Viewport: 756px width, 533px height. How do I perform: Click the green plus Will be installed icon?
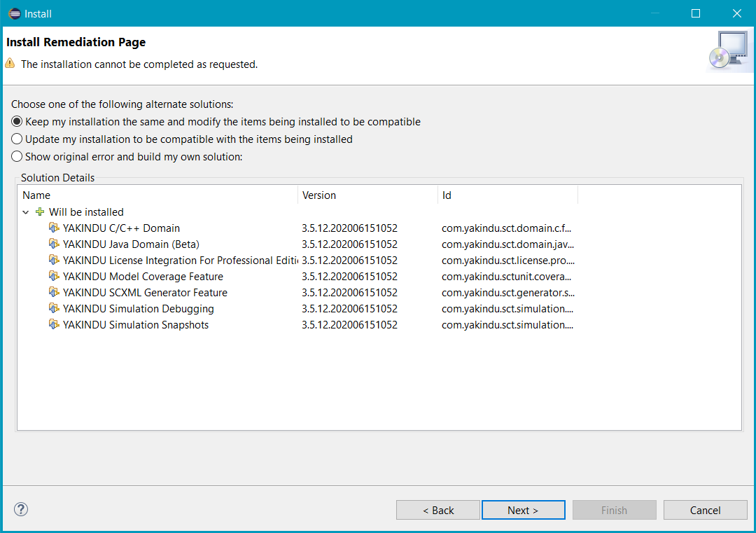[x=40, y=212]
